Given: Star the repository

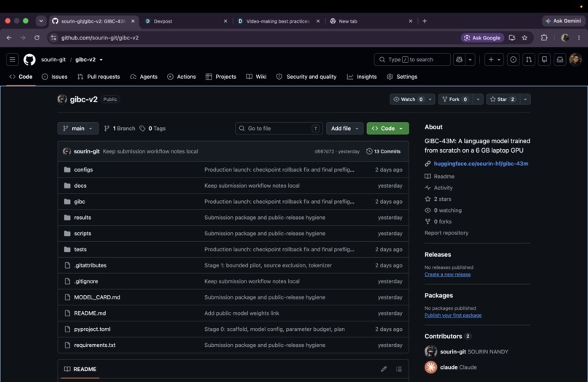Looking at the screenshot, I should point(503,99).
